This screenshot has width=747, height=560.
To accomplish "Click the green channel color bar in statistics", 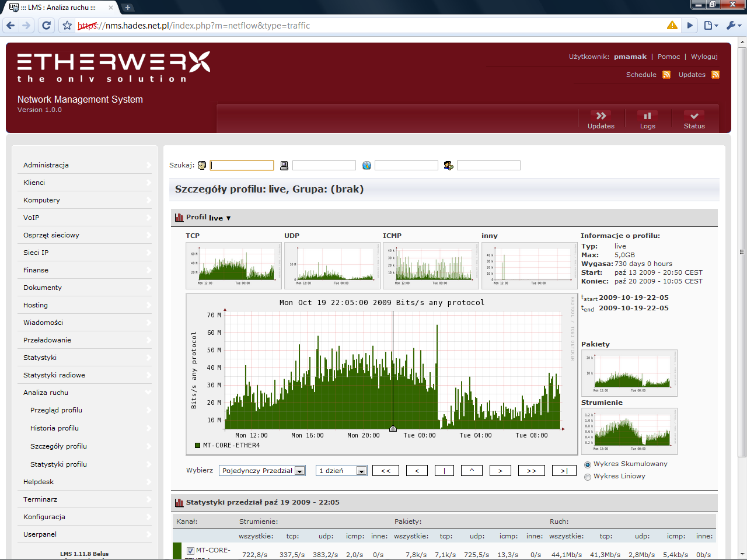I will tap(177, 551).
